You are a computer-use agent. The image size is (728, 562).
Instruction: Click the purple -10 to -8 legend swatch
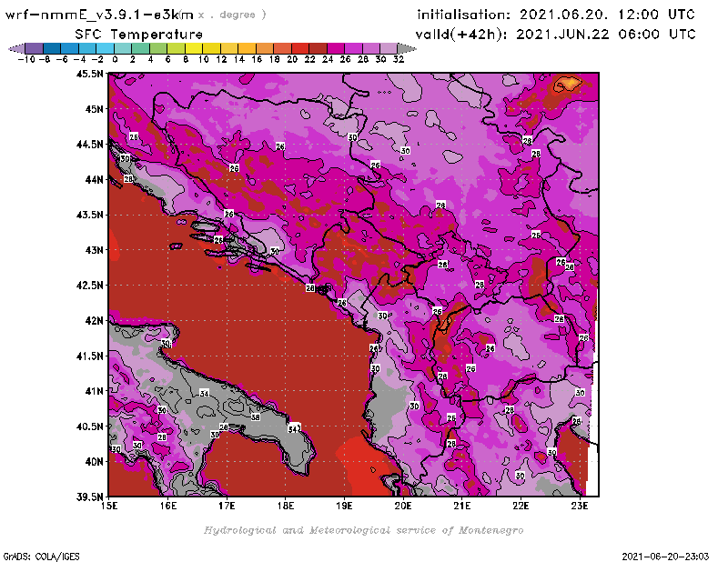point(35,48)
